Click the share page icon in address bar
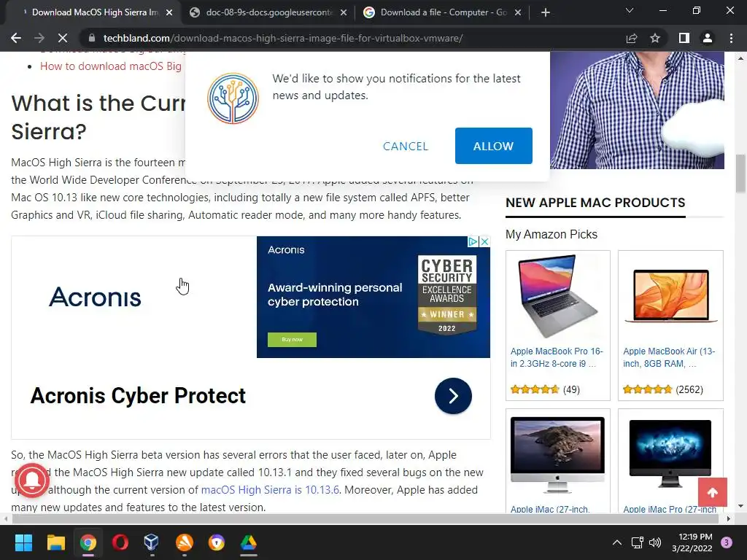This screenshot has height=560, width=747. pos(632,38)
